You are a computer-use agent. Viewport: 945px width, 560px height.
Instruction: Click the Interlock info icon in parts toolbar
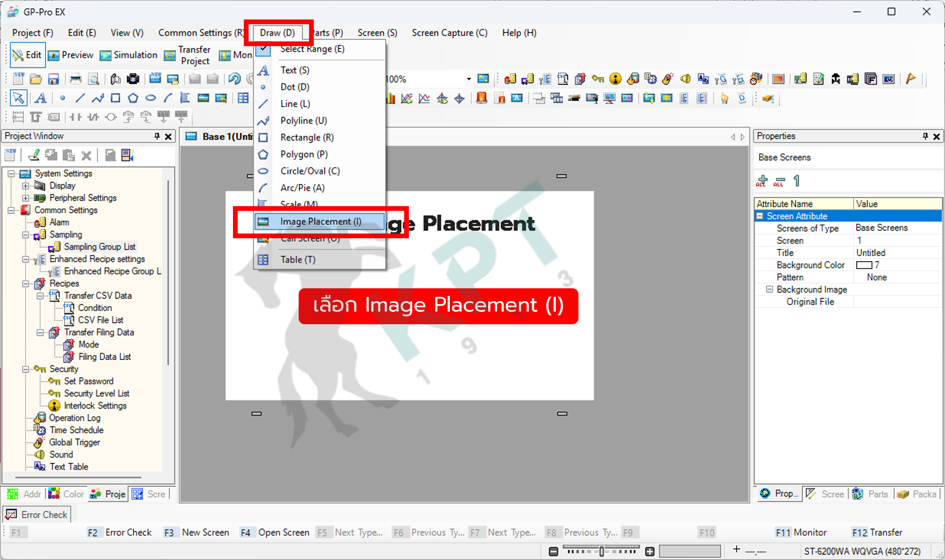(x=615, y=79)
